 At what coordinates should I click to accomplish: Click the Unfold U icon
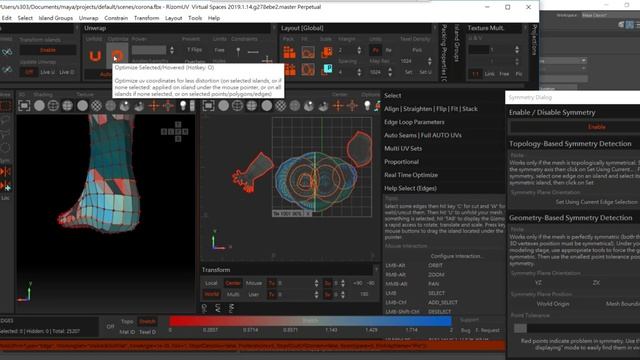(x=95, y=56)
